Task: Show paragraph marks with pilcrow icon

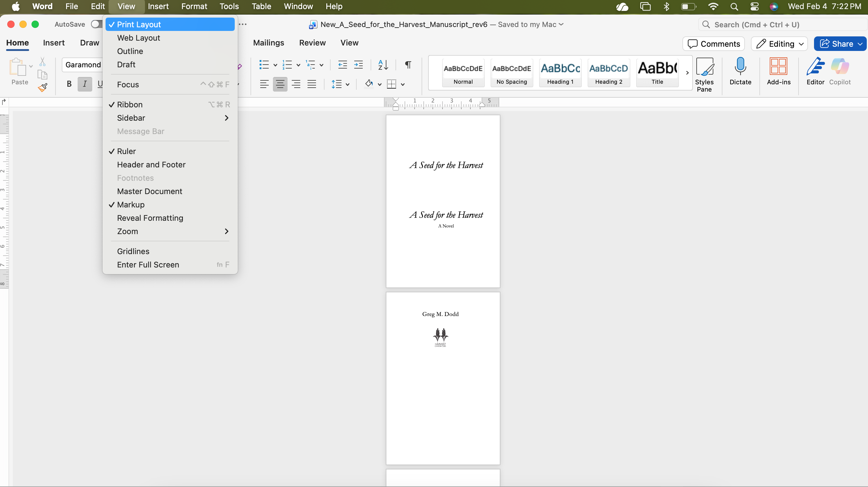Action: (x=408, y=65)
